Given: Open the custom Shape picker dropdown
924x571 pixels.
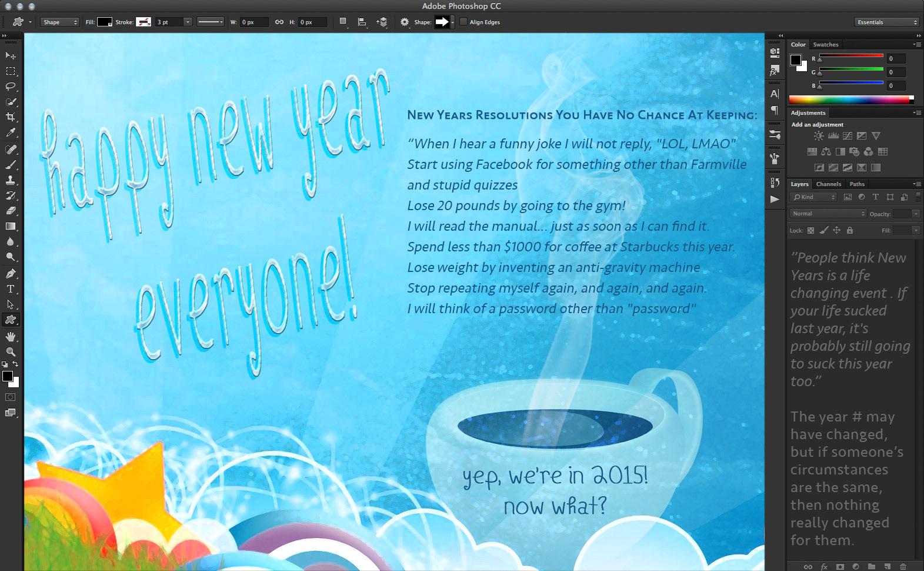Looking at the screenshot, I should click(452, 22).
